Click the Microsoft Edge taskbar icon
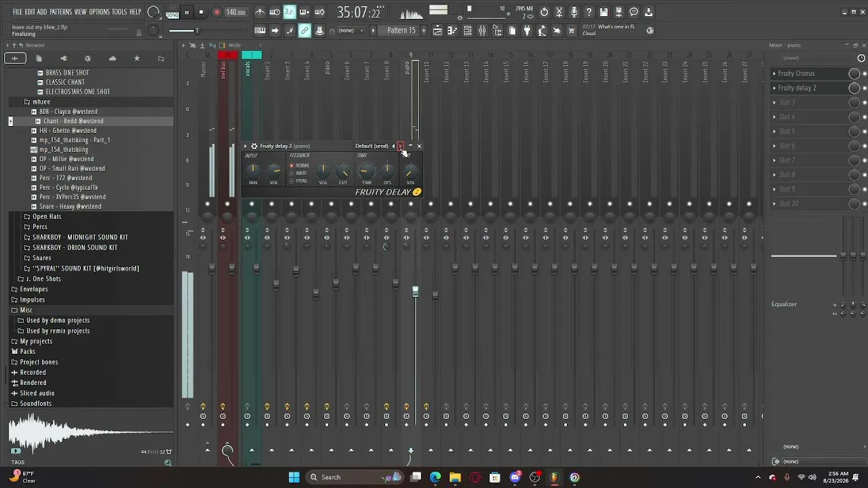Screen dimensions: 868x488 (x=435, y=477)
